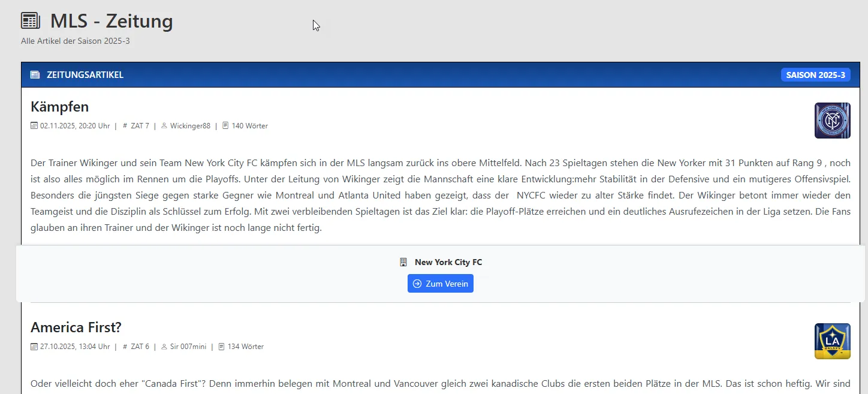The height and width of the screenshot is (394, 868).
Task: Open the America First? article headline
Action: click(x=76, y=327)
